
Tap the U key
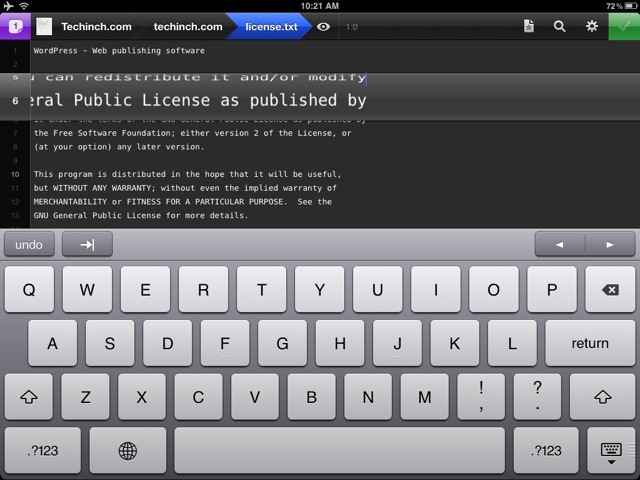(x=378, y=289)
